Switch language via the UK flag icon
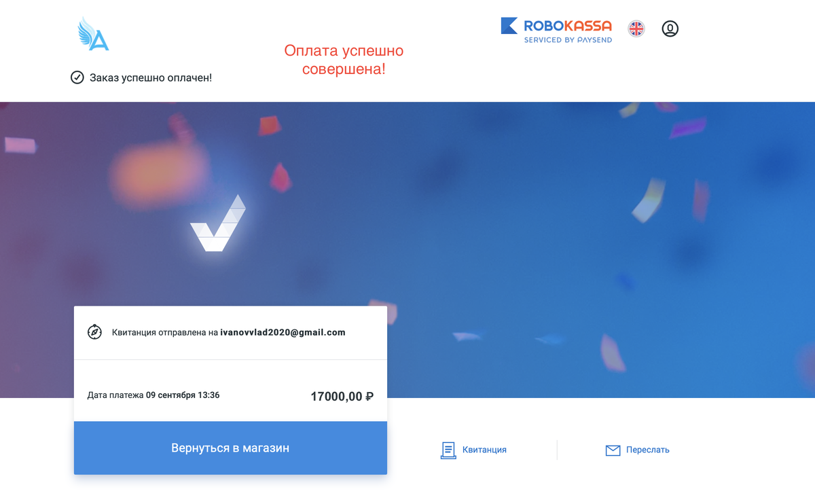Image resolution: width=815 pixels, height=504 pixels. click(x=636, y=29)
